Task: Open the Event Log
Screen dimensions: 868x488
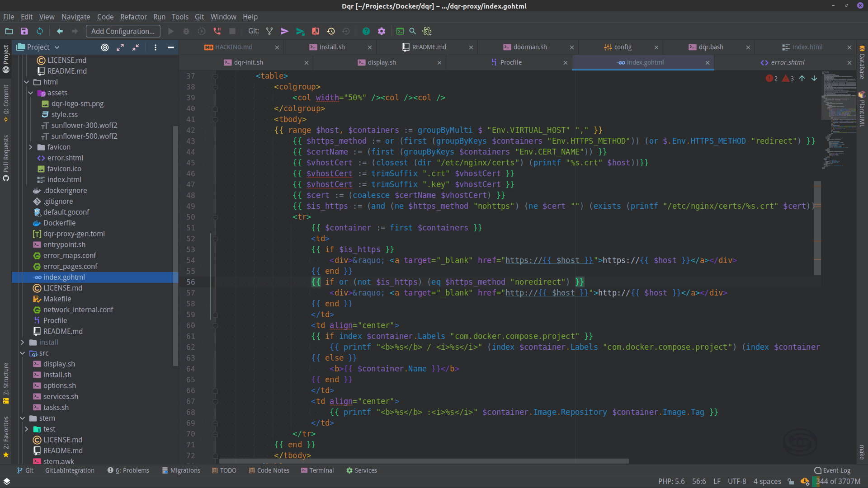Action: (x=832, y=470)
